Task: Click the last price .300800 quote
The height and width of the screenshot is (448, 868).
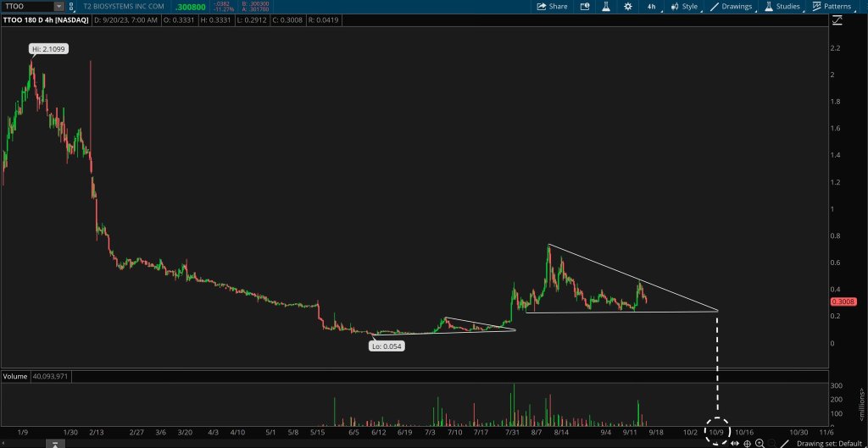Action: (191, 7)
